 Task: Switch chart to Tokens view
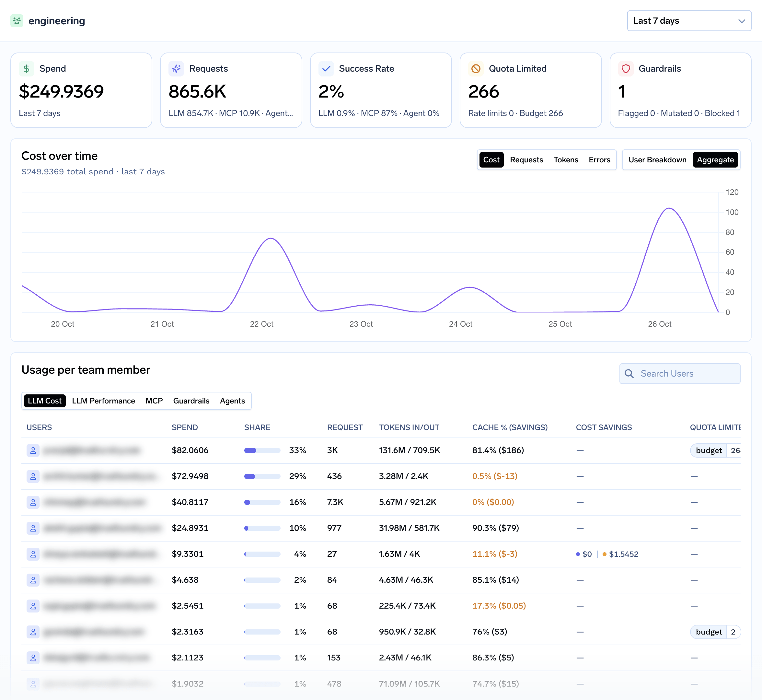tap(566, 160)
